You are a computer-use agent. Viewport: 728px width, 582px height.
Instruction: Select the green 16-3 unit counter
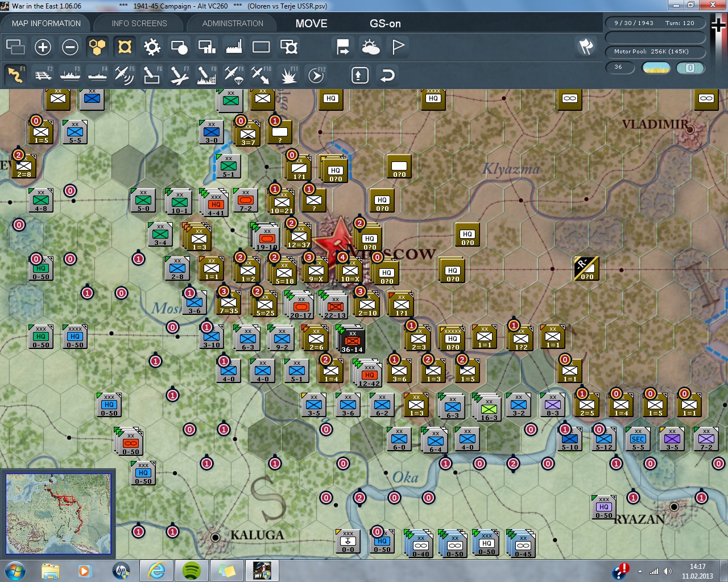pyautogui.click(x=489, y=408)
